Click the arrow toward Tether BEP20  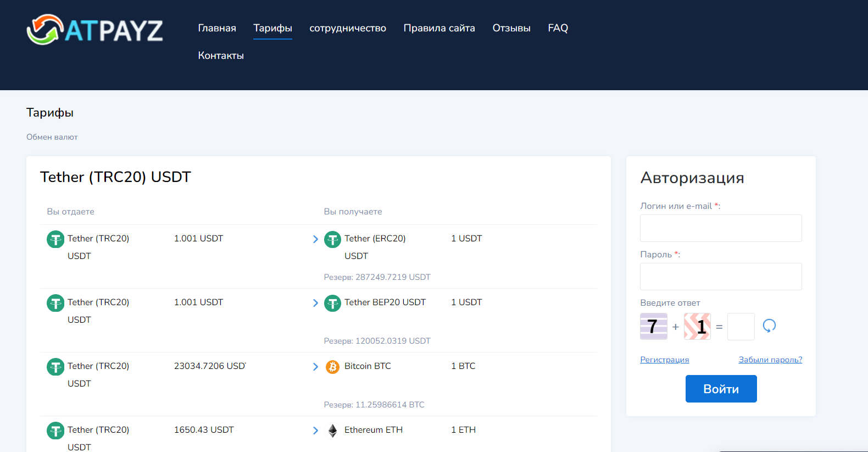coord(315,303)
